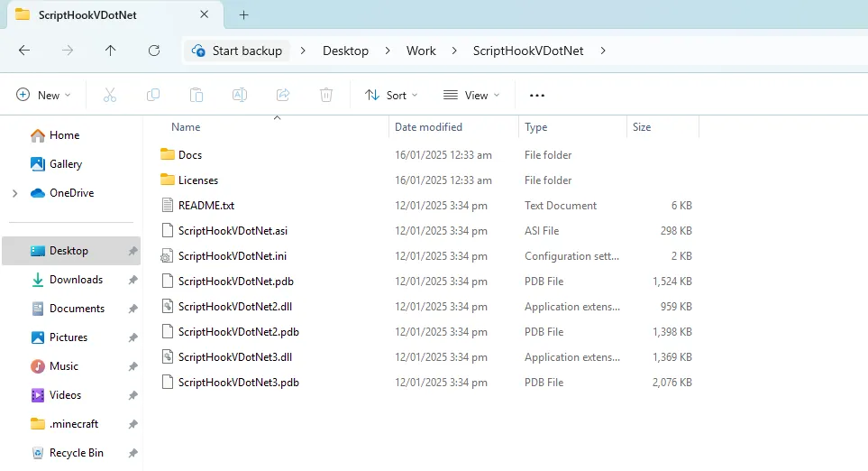868x471 pixels.
Task: Expand breadcrumb chevron after ScriptHookVDotNet
Action: [603, 51]
